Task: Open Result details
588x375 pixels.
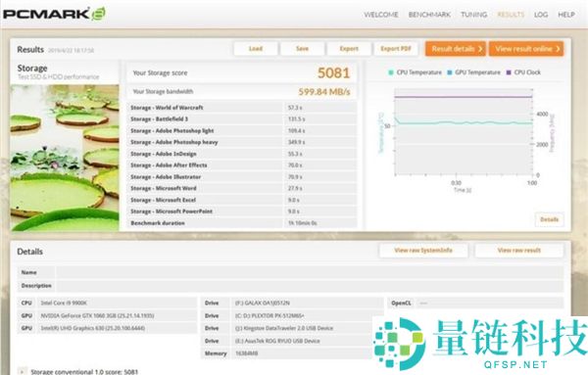Action: tap(456, 49)
